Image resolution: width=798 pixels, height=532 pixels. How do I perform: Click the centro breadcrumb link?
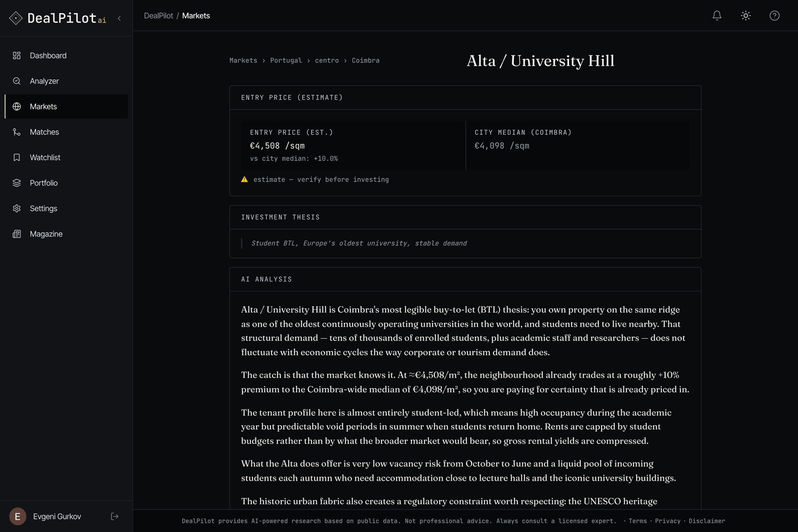point(327,60)
